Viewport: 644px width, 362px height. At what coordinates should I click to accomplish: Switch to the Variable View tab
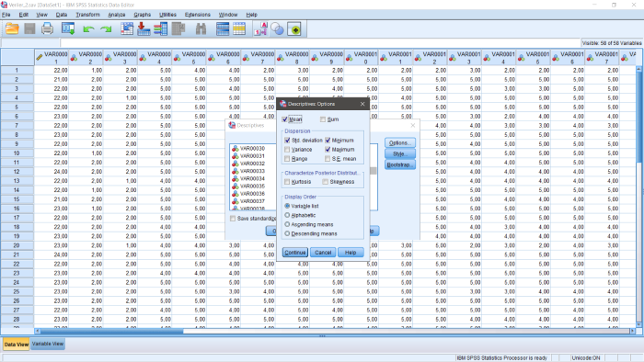(x=48, y=344)
